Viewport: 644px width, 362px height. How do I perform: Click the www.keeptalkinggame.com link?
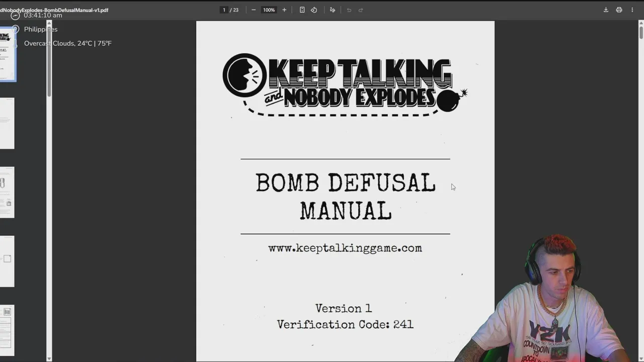(345, 248)
